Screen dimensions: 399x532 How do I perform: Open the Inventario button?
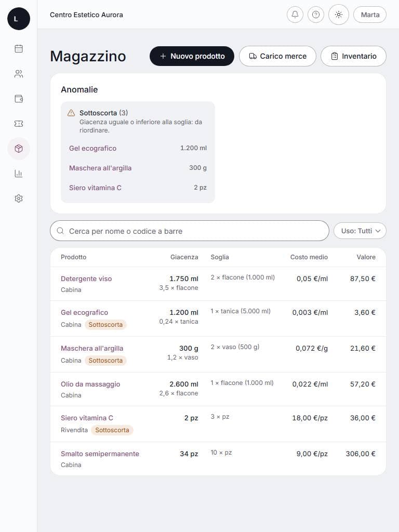tap(353, 56)
